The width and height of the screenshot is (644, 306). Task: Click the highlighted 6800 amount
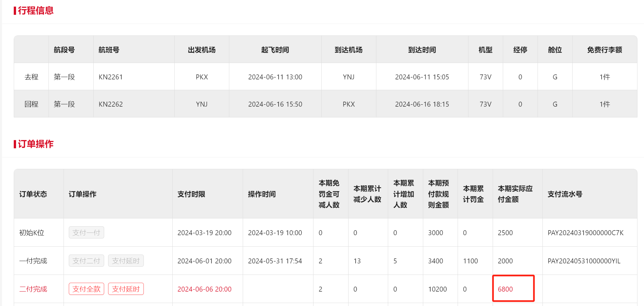505,289
